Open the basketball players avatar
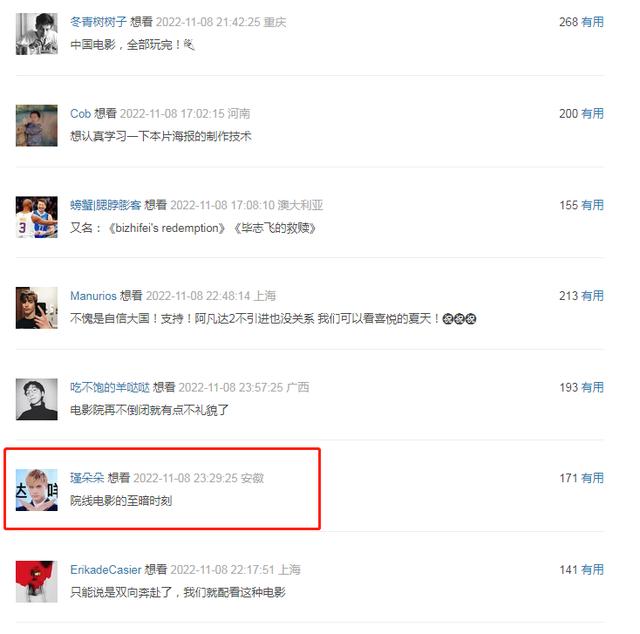This screenshot has height=634, width=640. click(x=37, y=217)
